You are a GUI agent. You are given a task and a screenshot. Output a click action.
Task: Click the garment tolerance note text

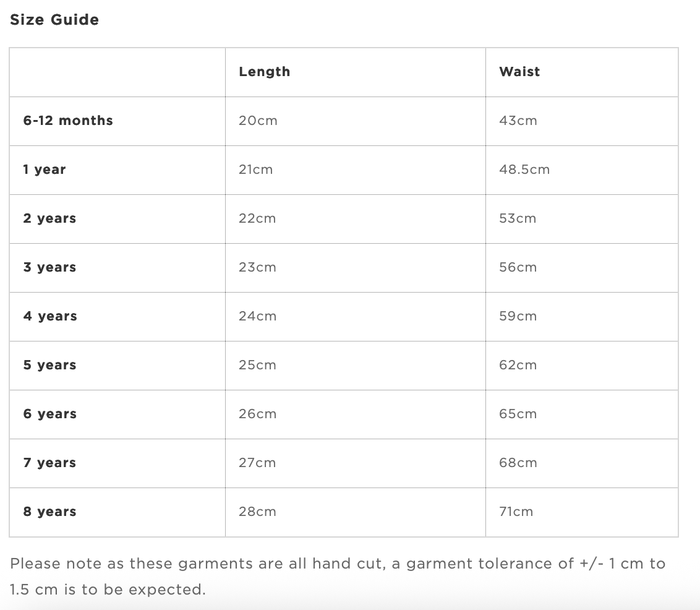[338, 577]
